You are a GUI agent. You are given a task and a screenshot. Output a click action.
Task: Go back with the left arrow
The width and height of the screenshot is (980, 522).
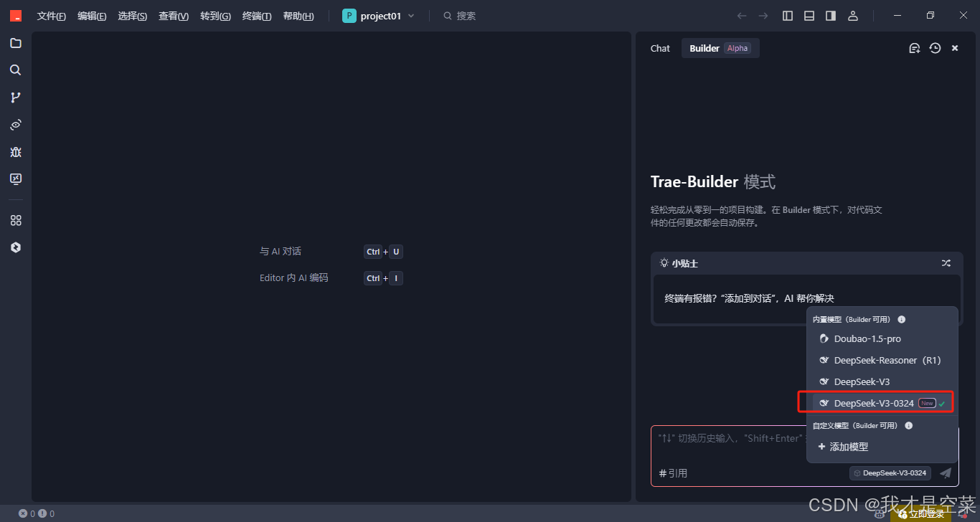click(x=742, y=16)
